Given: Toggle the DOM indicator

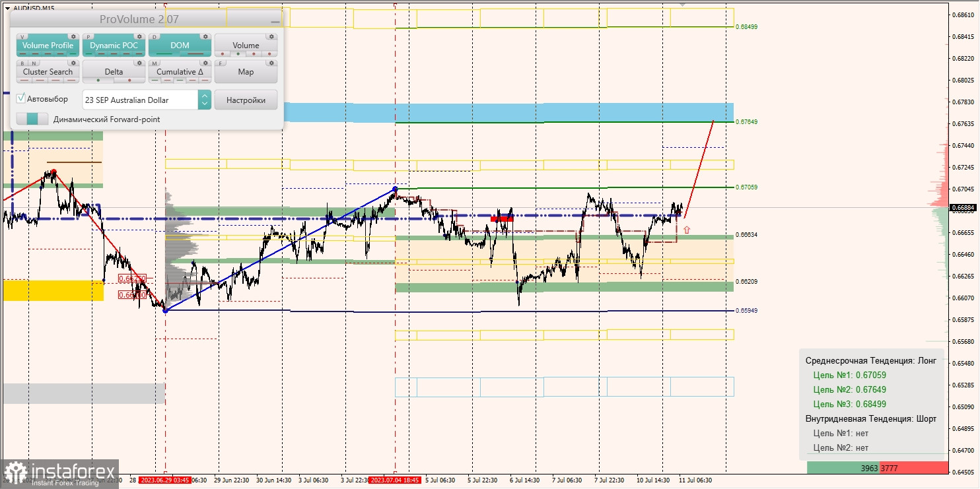Looking at the screenshot, I should click(180, 46).
